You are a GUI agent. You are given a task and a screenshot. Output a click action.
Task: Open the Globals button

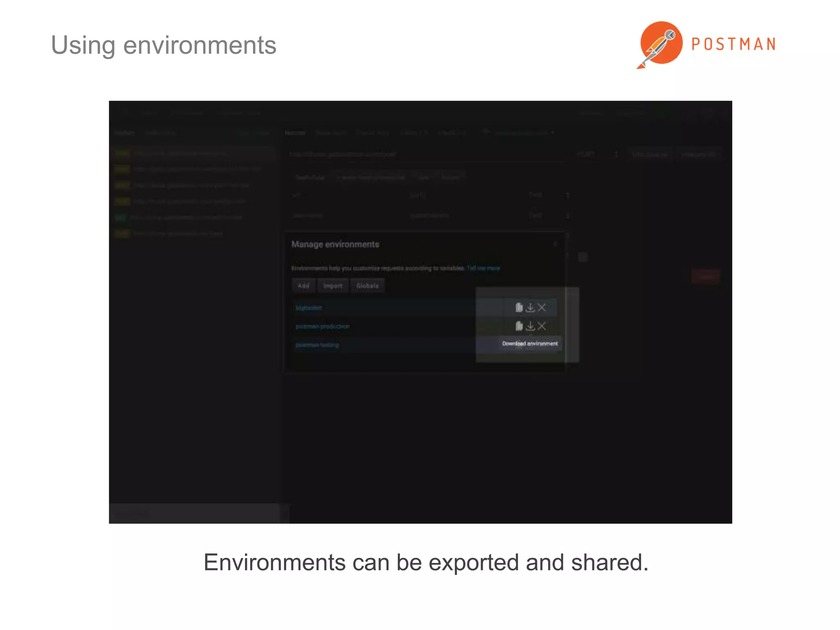pos(367,286)
